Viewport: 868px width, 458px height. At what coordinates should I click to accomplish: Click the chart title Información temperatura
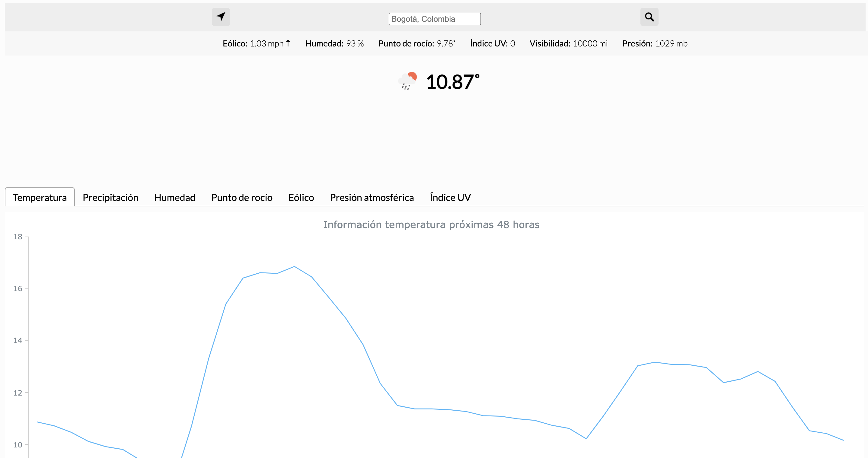[x=431, y=224]
